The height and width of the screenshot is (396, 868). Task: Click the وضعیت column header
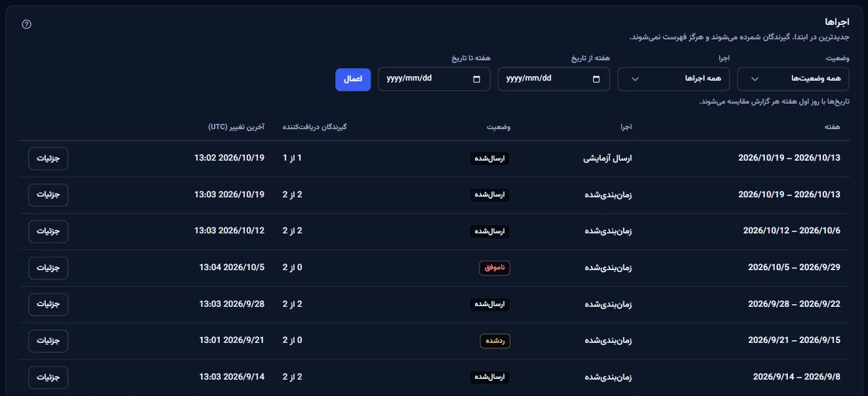[x=499, y=127]
